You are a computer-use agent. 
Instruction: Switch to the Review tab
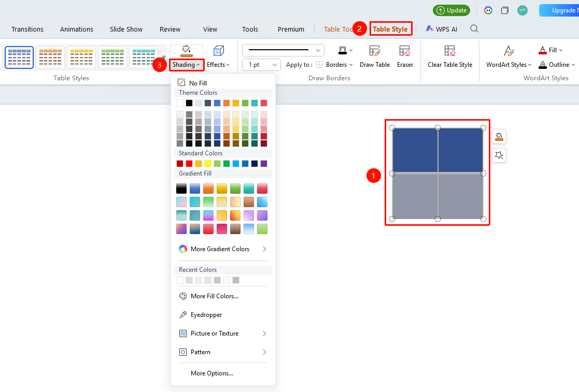click(x=170, y=29)
